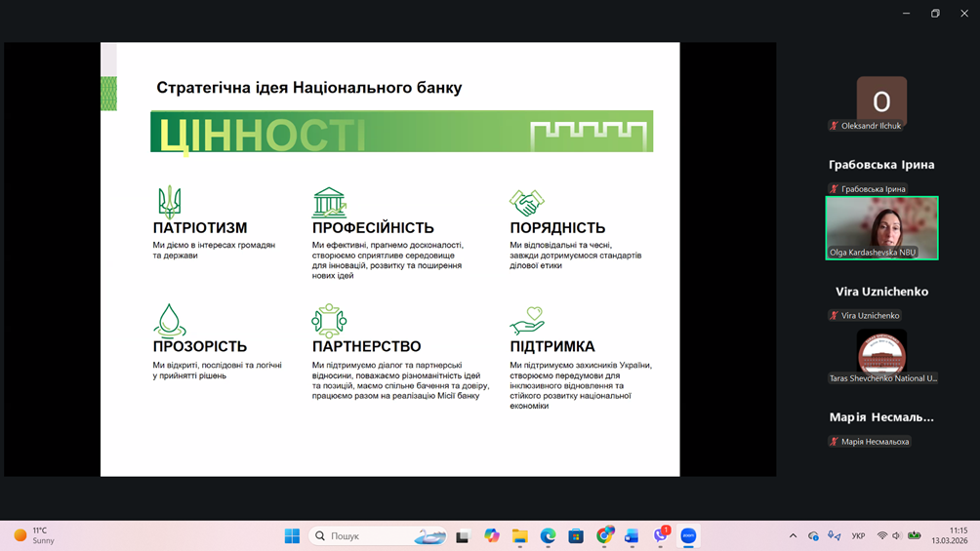This screenshot has width=980, height=551.
Task: Expand the hidden system tray icons
Action: (x=793, y=535)
